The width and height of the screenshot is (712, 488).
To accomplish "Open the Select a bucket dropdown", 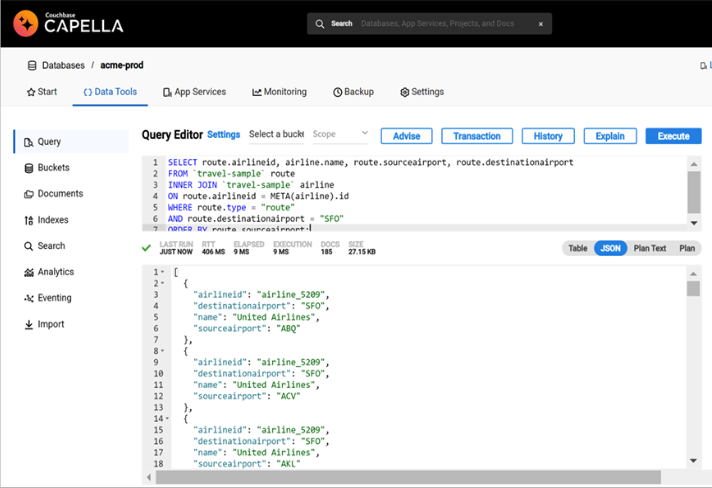I will click(276, 134).
